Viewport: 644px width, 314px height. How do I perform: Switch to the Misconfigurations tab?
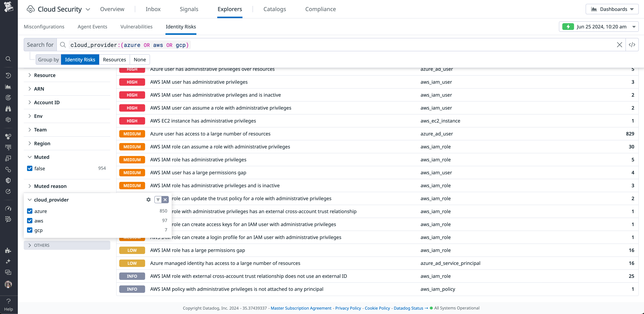[44, 27]
